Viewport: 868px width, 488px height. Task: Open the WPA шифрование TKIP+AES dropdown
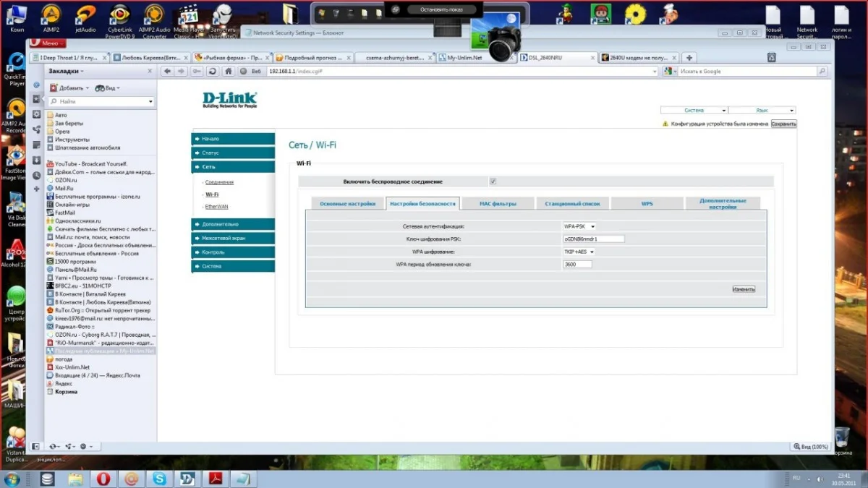(579, 252)
